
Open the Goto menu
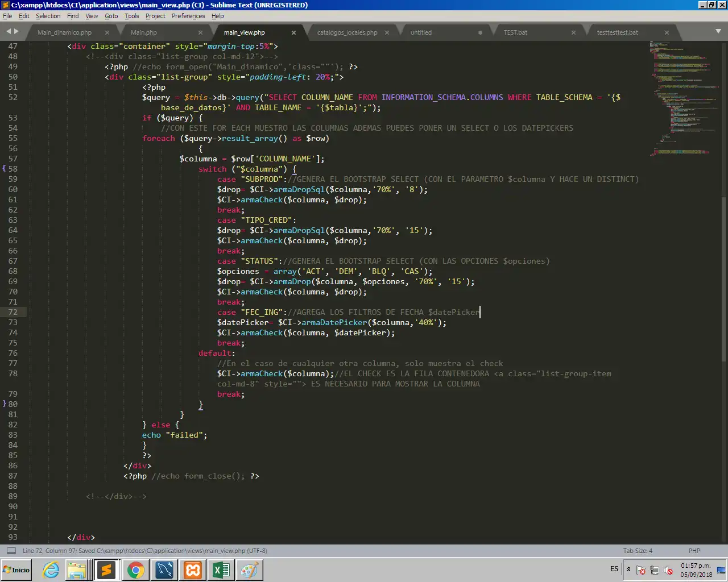tap(111, 16)
